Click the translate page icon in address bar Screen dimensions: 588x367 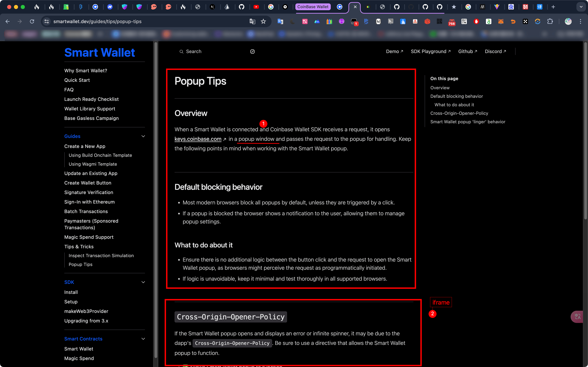pos(252,22)
